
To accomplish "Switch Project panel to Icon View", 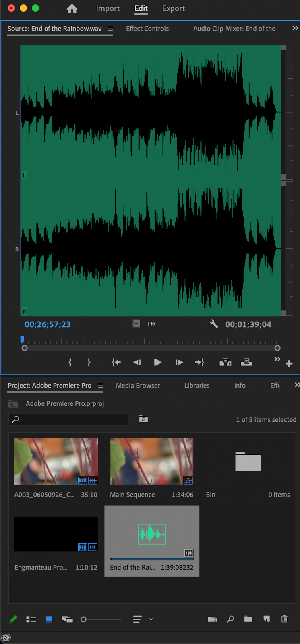I will (x=49, y=619).
